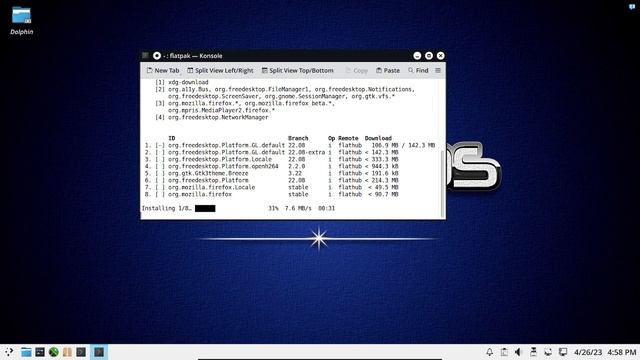Close the Konsole window
This screenshot has width=640, height=360.
click(440, 56)
